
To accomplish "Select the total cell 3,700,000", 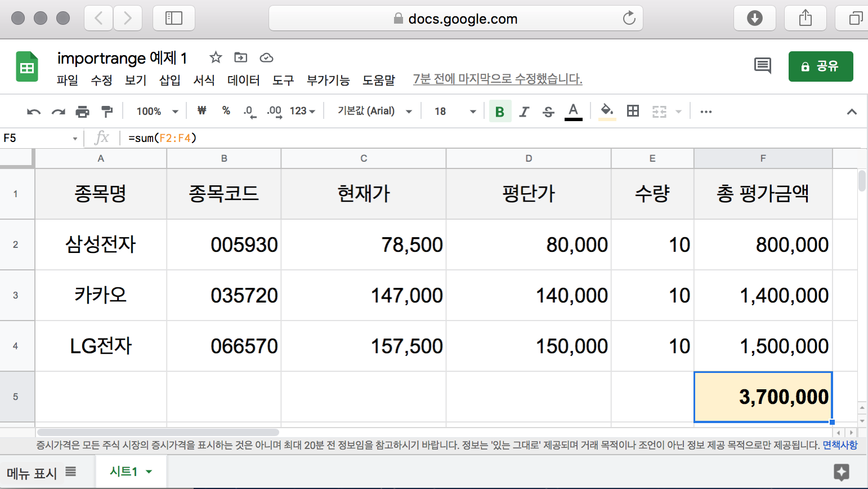I will click(763, 397).
